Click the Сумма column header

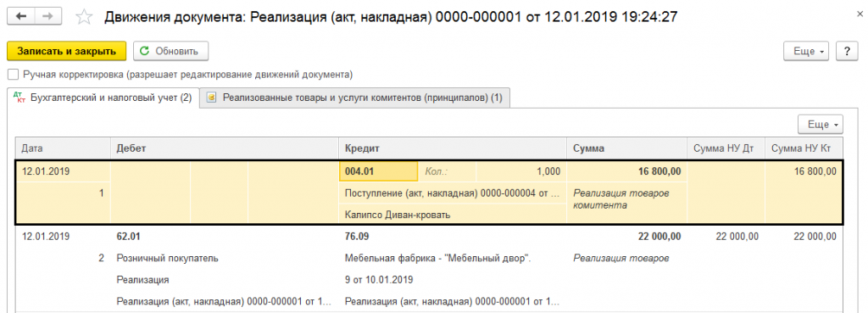tap(626, 148)
